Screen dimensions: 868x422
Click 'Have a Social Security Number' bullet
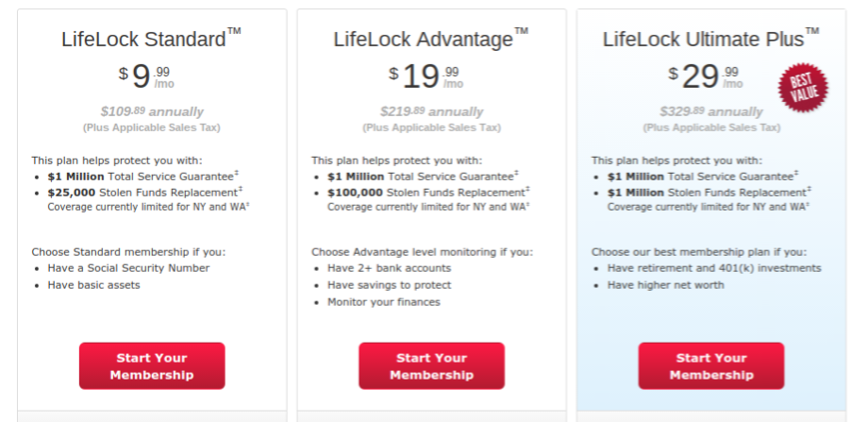[x=128, y=268]
